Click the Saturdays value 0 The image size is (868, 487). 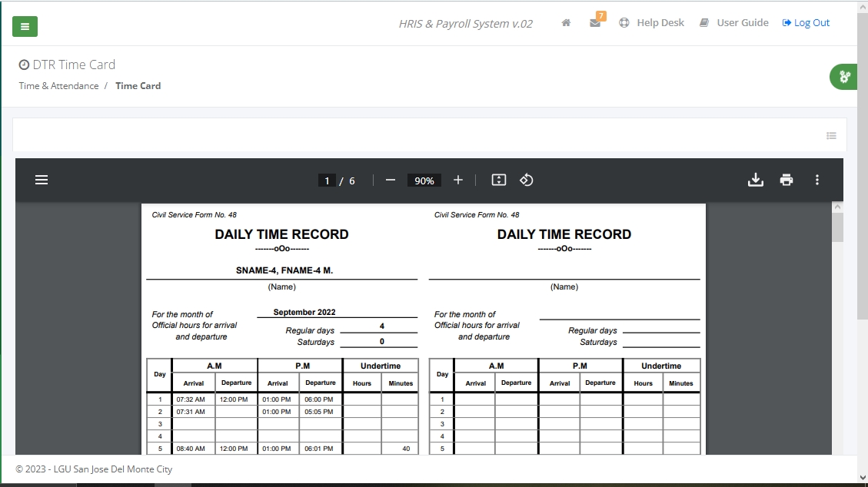pos(382,342)
